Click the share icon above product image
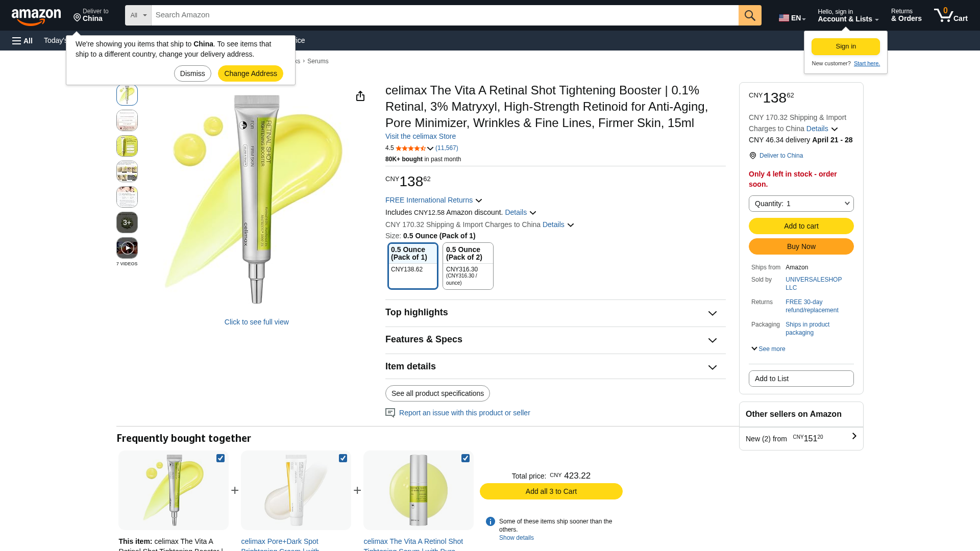 tap(360, 96)
